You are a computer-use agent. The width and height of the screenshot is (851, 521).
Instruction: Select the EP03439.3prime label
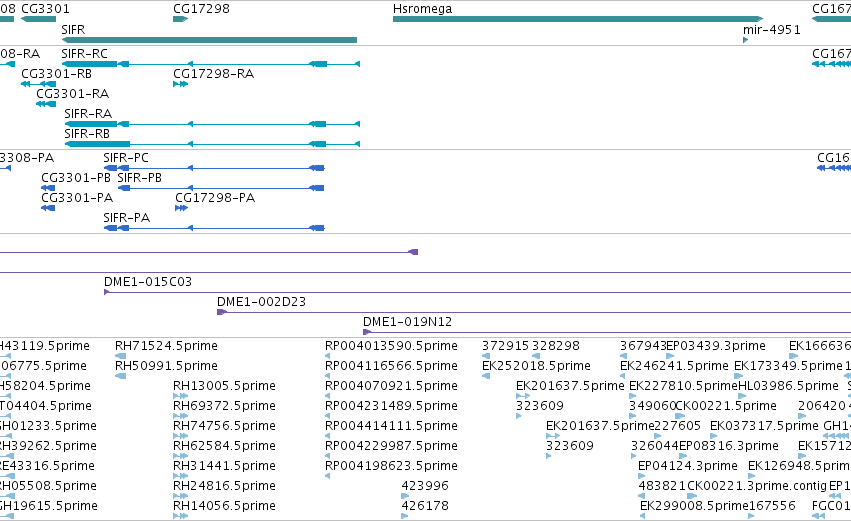coord(716,346)
